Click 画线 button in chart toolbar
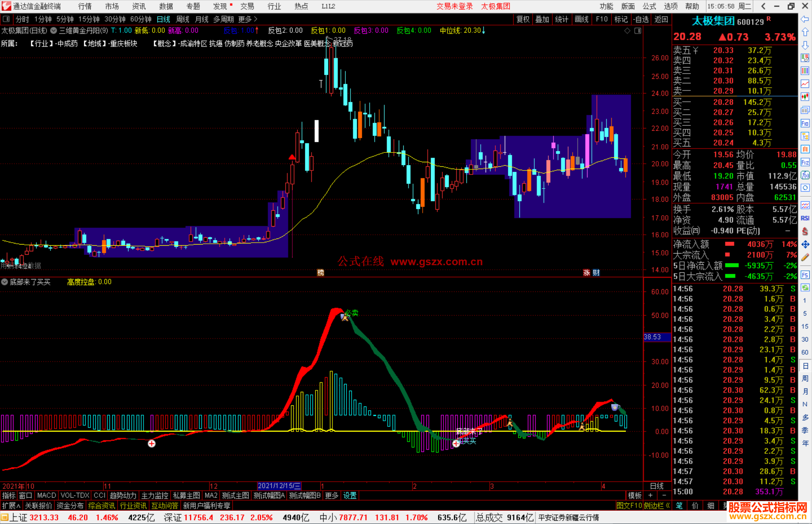Screen dimensions: 812x524 point(582,19)
